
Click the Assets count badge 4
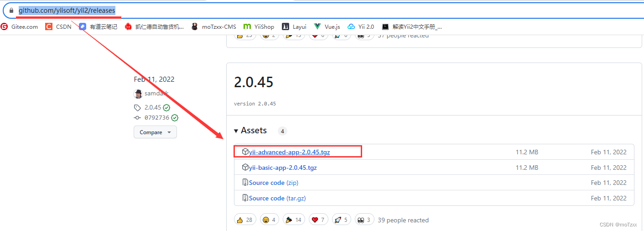(x=282, y=131)
